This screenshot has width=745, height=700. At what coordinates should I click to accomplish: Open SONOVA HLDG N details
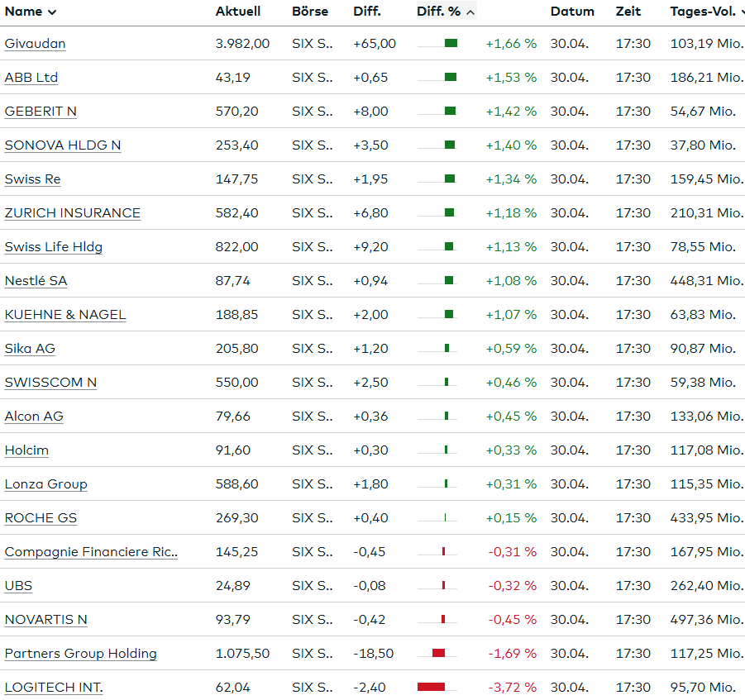pos(63,145)
